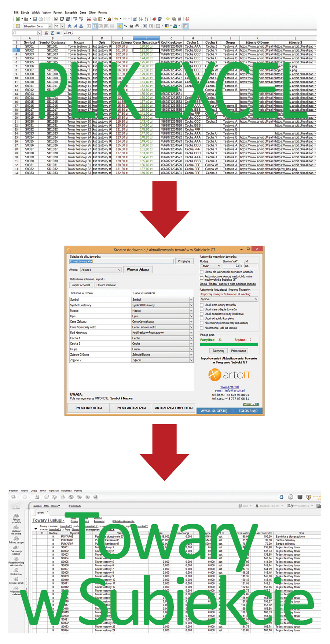The height and width of the screenshot is (644, 330).
Task: Open the Function Wizard icon
Action: pos(47,33)
